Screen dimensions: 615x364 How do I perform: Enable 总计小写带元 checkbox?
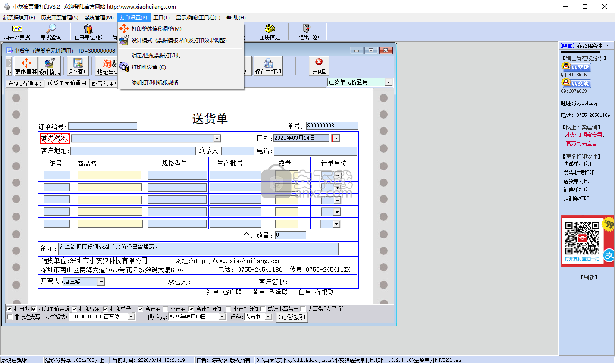(263, 309)
